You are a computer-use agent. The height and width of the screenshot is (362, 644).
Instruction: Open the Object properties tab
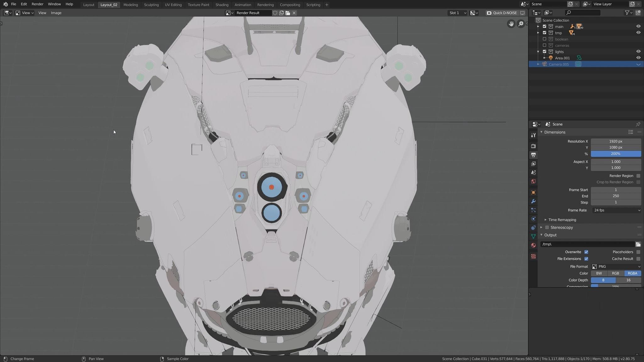coord(533,192)
